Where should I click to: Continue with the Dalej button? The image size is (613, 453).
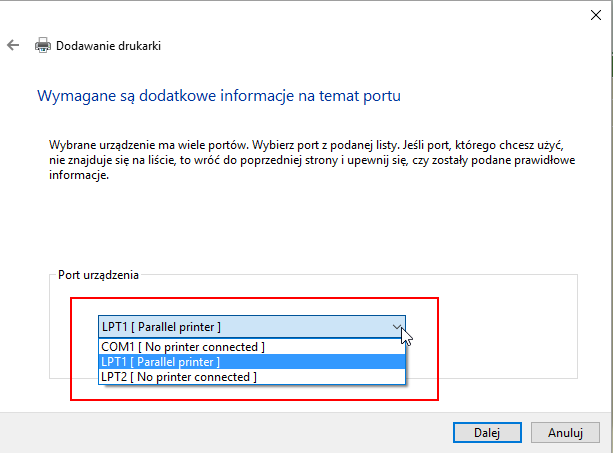(x=487, y=433)
